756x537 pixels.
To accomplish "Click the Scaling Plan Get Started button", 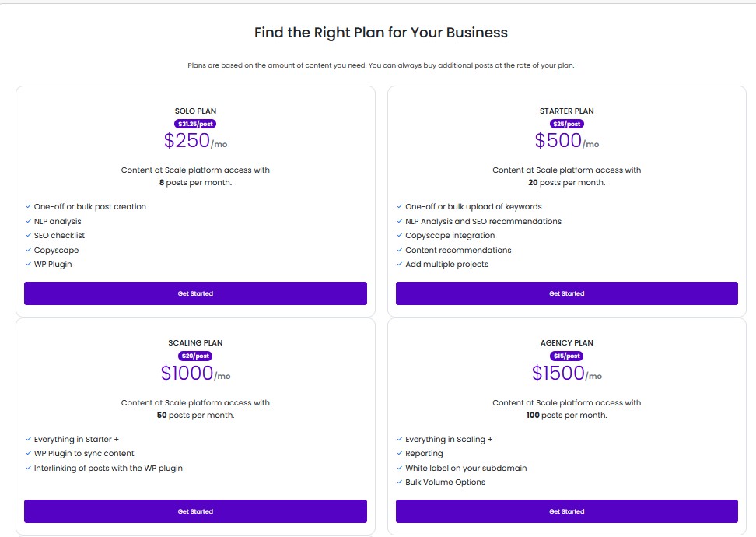I will 195,511.
